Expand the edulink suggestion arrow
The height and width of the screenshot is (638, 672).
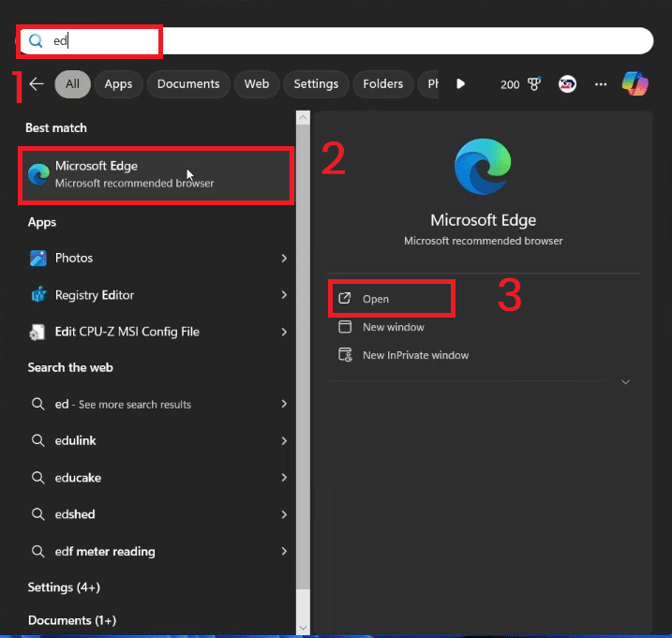click(284, 441)
